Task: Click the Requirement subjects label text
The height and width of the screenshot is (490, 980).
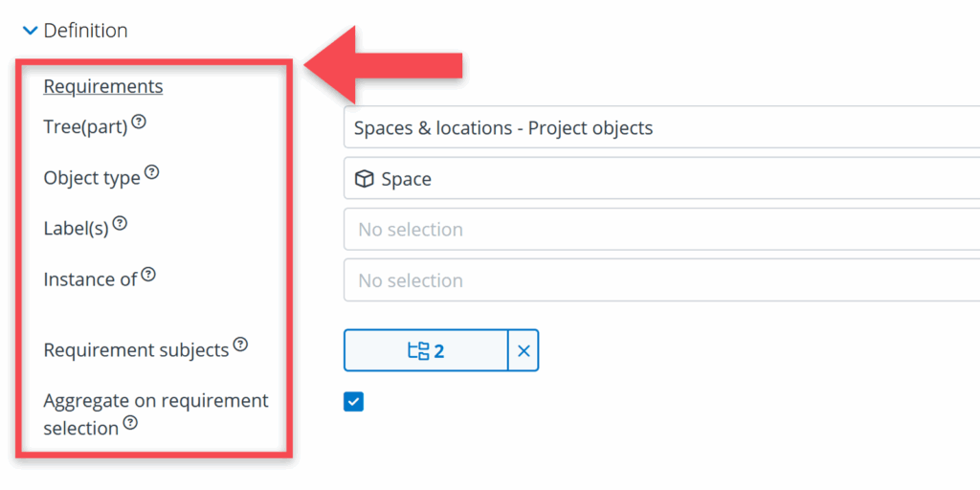Action: coord(136,350)
